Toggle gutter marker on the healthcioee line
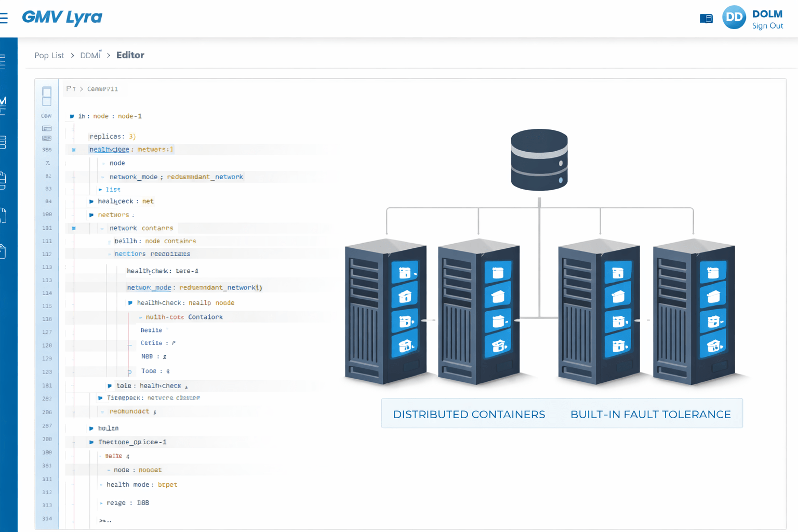The image size is (798, 532). (x=74, y=150)
